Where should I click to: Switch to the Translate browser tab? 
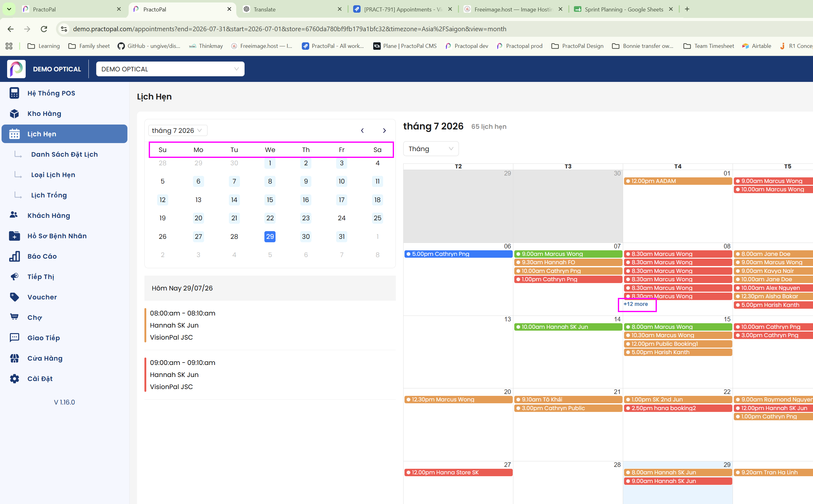pyautogui.click(x=292, y=9)
